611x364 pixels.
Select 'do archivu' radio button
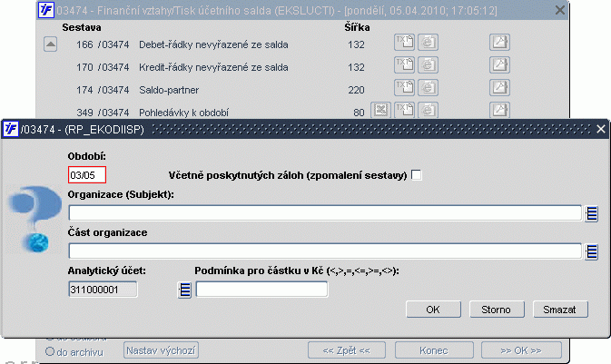click(50, 350)
